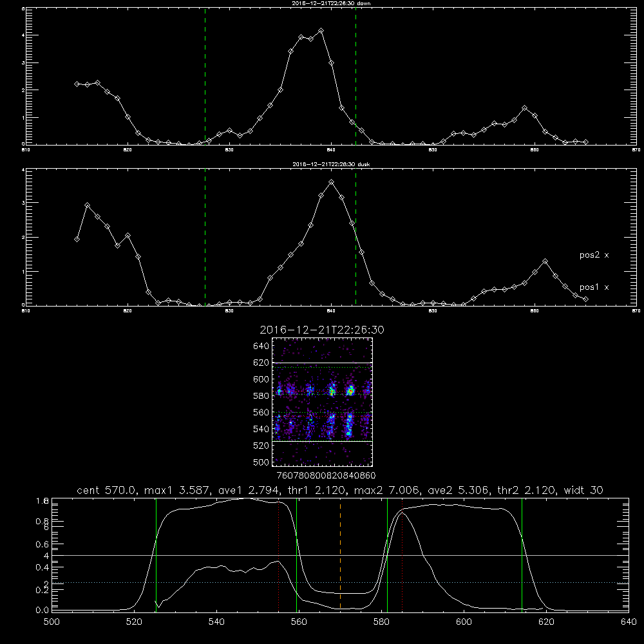Click the left green dashed line in dusk plot
The height and width of the screenshot is (644, 644).
coord(205,237)
